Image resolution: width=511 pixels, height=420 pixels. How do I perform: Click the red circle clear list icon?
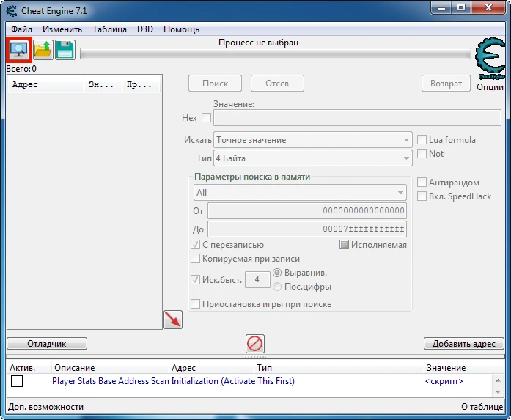255,343
